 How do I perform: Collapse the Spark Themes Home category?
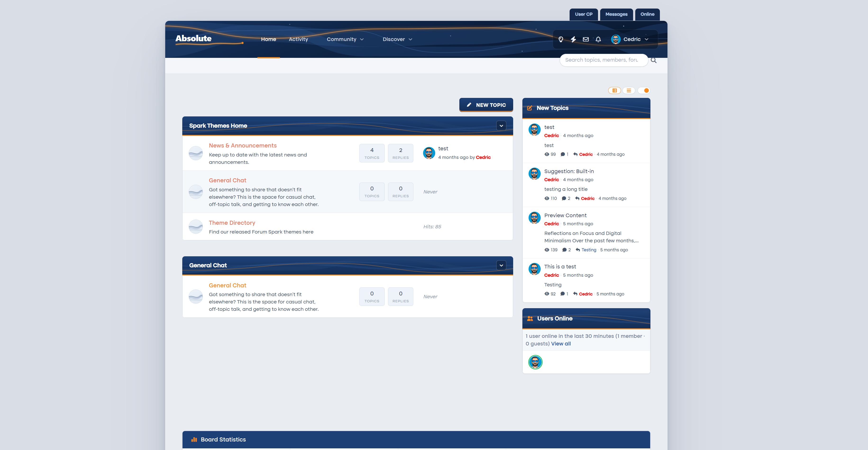coord(501,126)
